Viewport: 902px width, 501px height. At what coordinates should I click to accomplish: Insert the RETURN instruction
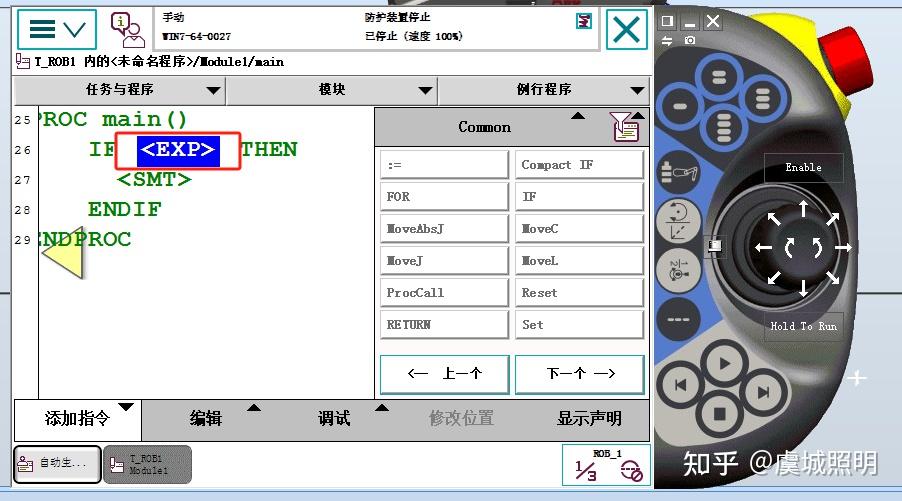click(x=444, y=324)
